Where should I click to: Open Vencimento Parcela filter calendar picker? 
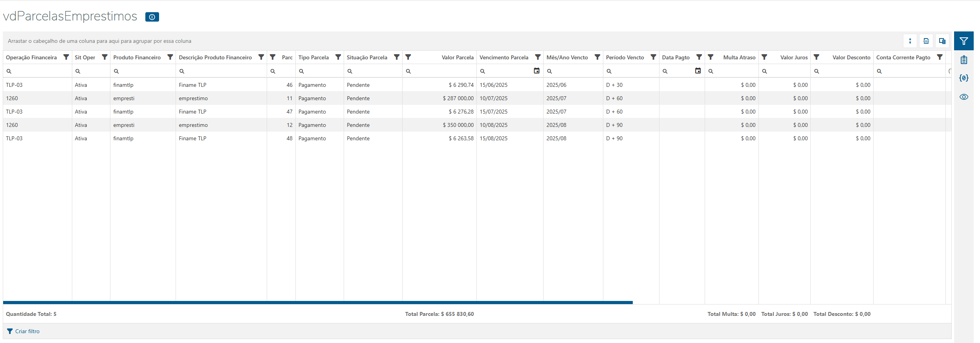point(537,71)
